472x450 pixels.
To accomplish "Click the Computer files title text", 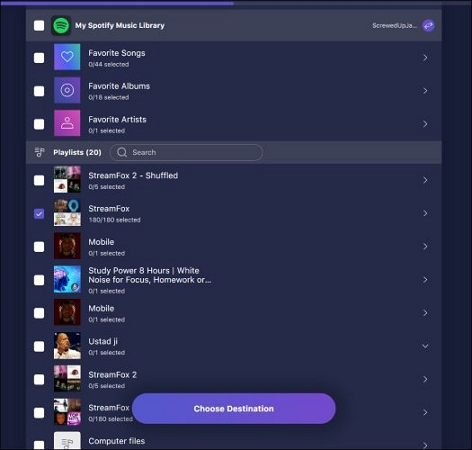I will (x=117, y=441).
